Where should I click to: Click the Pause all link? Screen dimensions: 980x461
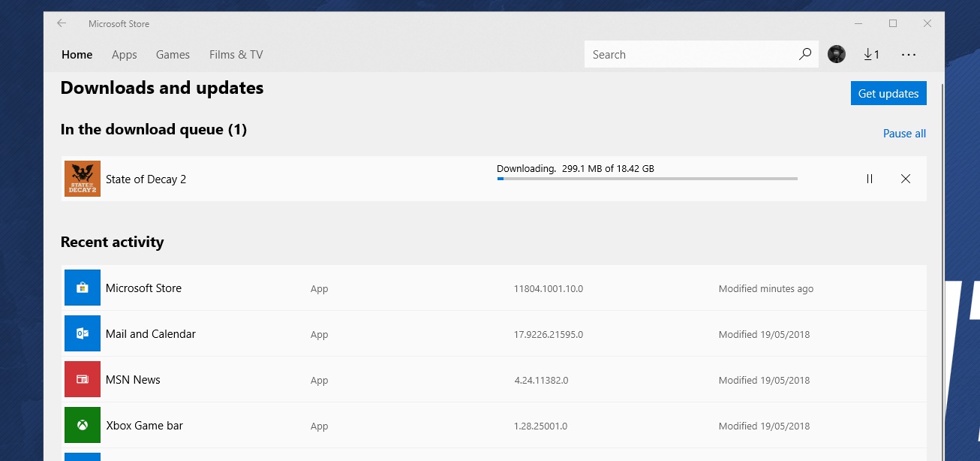[904, 134]
